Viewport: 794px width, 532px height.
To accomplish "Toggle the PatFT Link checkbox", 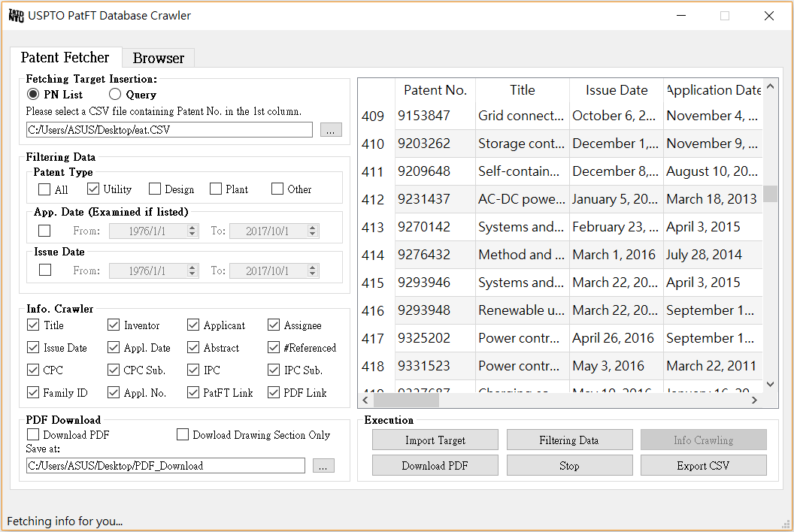I will (193, 392).
